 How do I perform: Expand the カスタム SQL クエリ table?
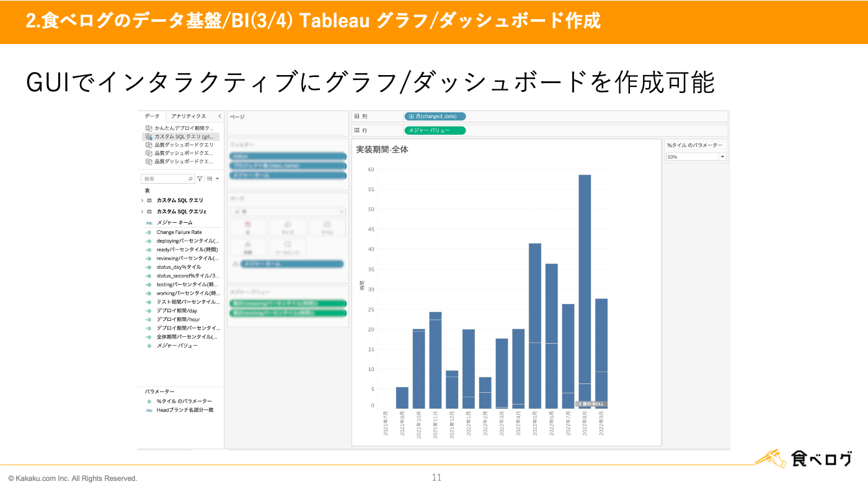[143, 200]
